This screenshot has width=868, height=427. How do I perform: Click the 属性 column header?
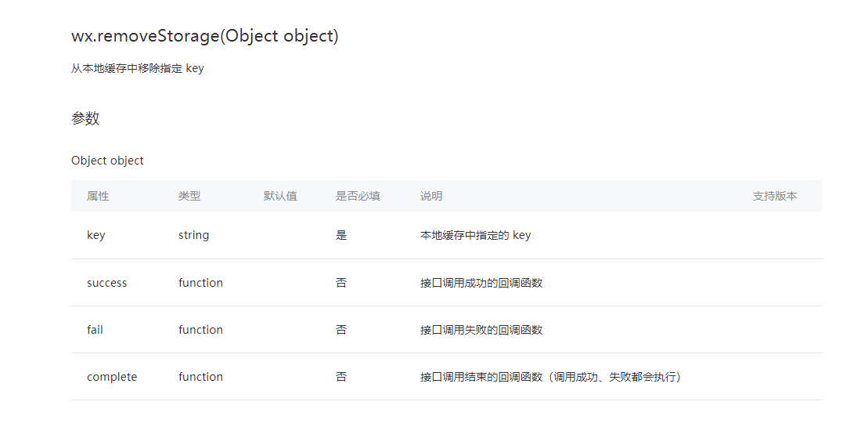(x=98, y=196)
